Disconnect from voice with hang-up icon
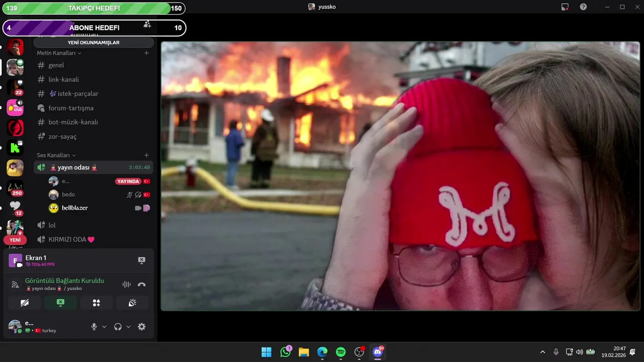 coord(141,285)
